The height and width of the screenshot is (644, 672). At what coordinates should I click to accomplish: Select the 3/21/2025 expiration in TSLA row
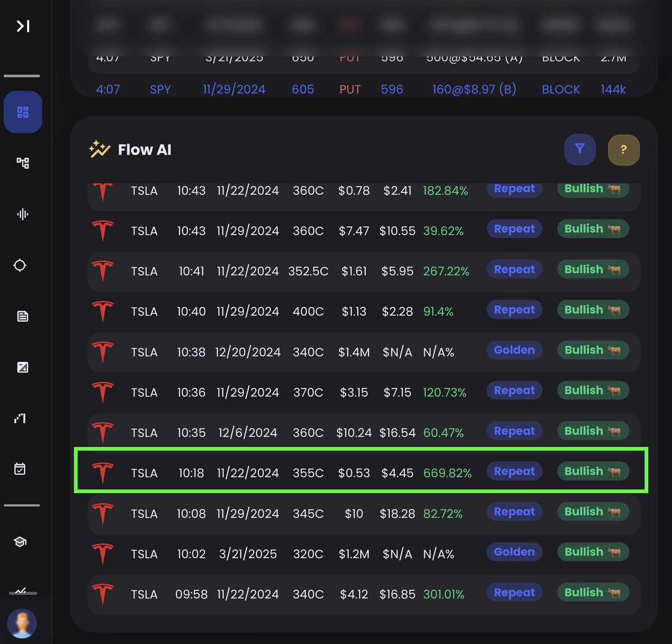coord(248,554)
